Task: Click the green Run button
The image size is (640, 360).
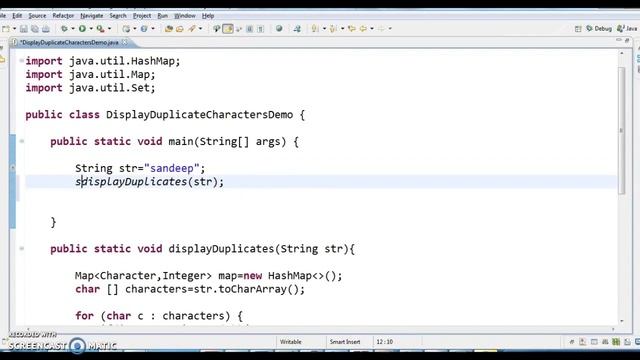Action: coord(82,29)
